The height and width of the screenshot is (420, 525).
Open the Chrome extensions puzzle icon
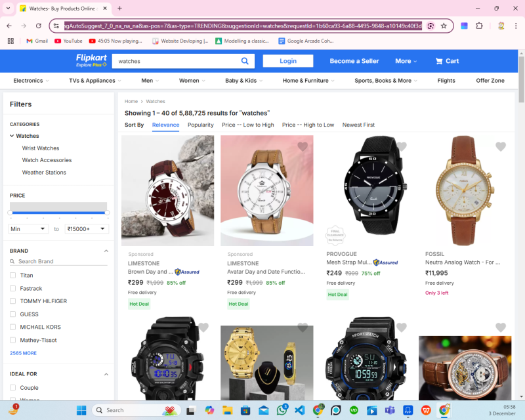tap(479, 26)
